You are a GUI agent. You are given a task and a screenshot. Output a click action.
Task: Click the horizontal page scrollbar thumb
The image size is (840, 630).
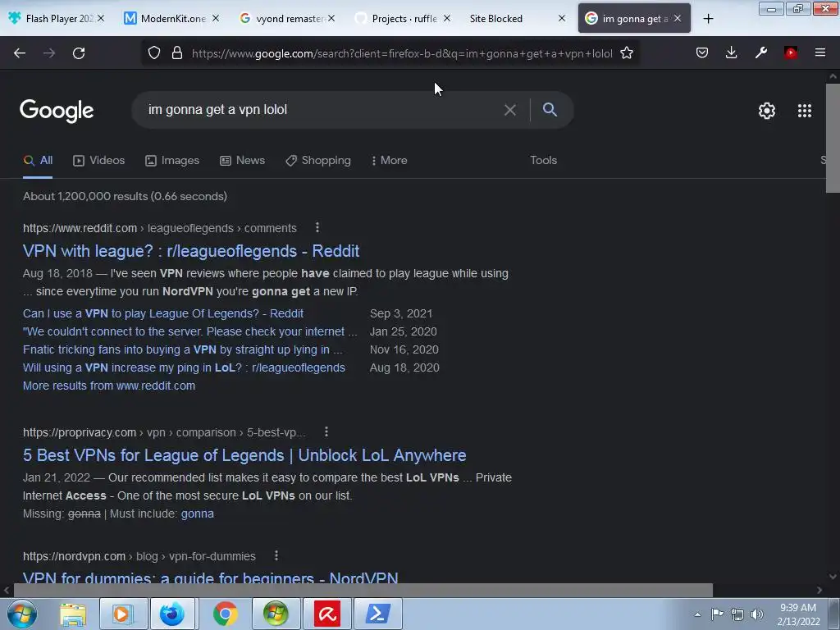363,591
